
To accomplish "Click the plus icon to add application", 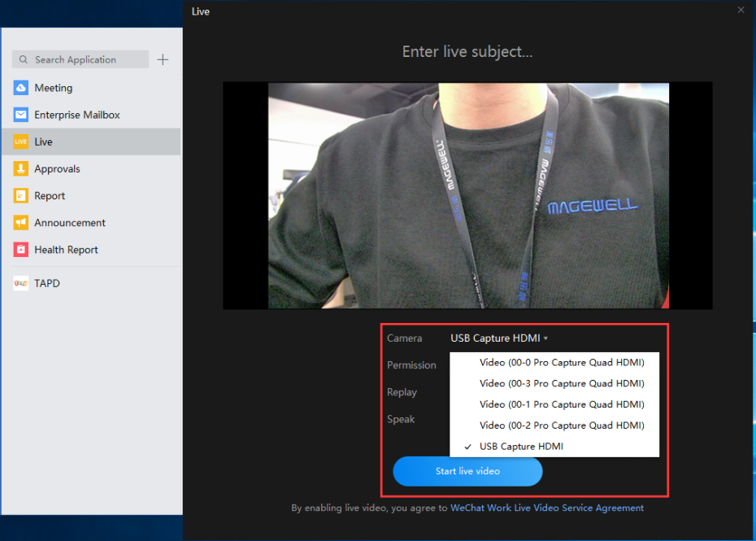I will (x=163, y=60).
